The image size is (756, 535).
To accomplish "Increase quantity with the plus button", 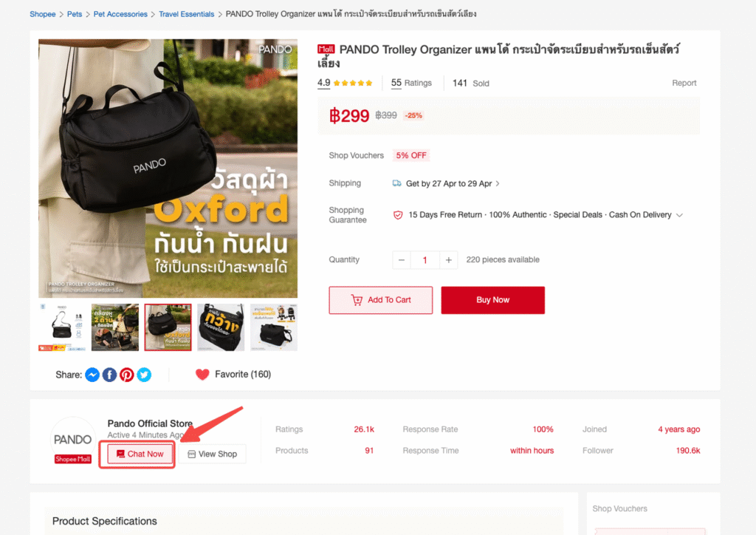I will [448, 260].
